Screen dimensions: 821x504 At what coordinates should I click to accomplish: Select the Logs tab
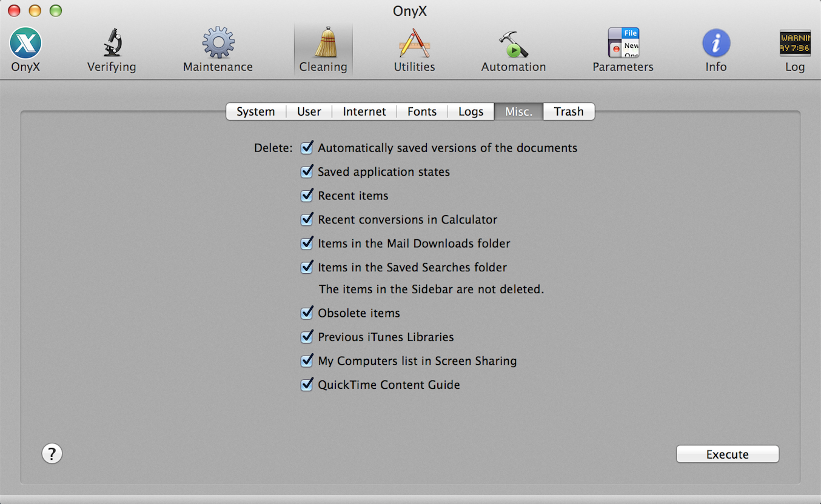[x=471, y=111]
